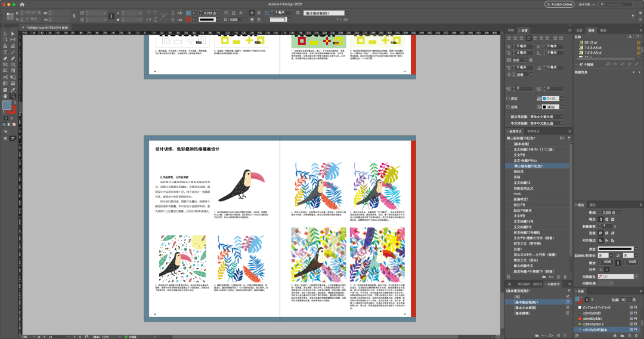Screen dimensions: 644x339
Task: Enable the 边框 border checkbox
Action: pyautogui.click(x=508, y=107)
